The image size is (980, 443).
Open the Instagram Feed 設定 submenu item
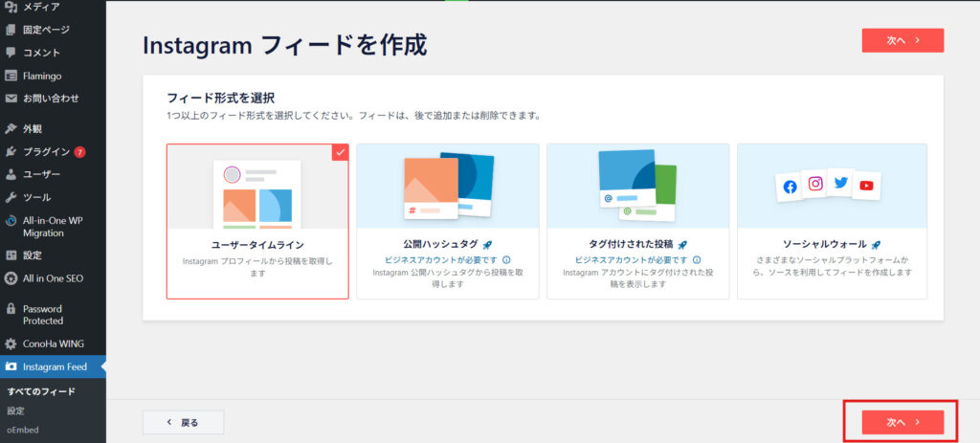click(15, 411)
